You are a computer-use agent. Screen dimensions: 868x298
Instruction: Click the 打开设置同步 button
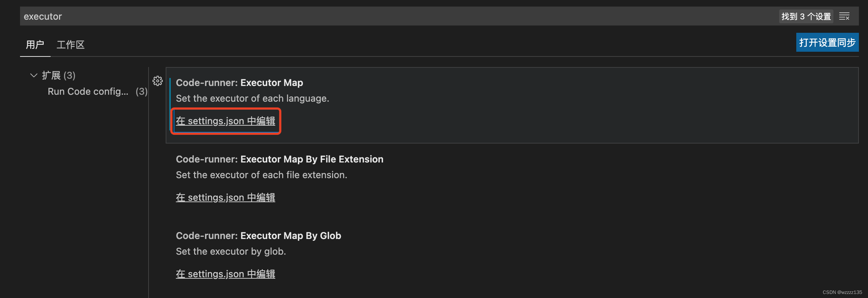coord(827,43)
